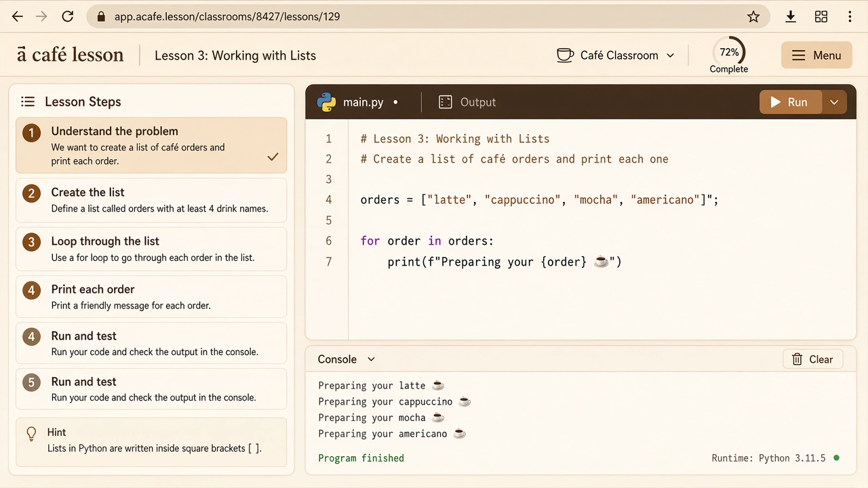This screenshot has width=868, height=488.
Task: Click the print(f"Preparing your {order}") code line
Action: (505, 262)
